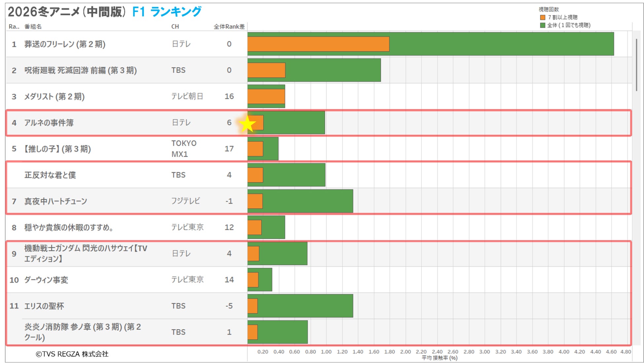Click the program name メダリスト (第2期)
Viewport: 644px width, 363px height.
54,96
